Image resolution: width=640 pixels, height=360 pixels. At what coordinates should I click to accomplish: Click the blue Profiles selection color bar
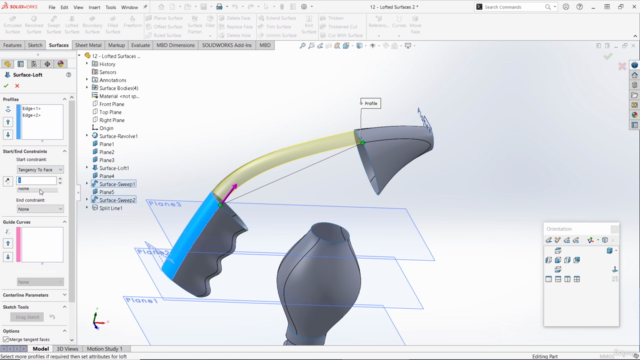click(18, 122)
